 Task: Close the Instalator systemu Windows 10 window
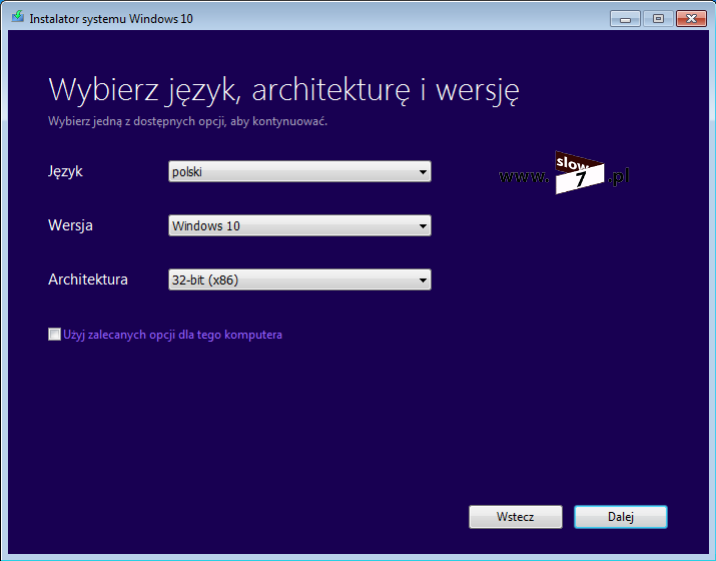[691, 19]
